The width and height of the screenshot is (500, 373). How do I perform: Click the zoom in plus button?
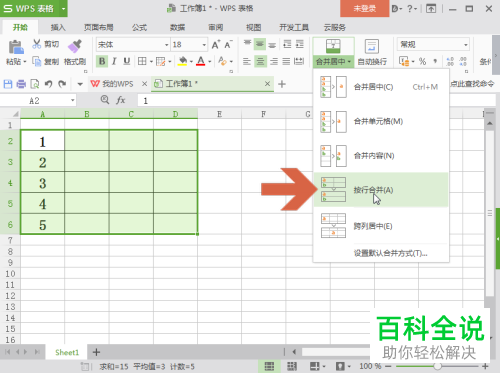pos(485,366)
